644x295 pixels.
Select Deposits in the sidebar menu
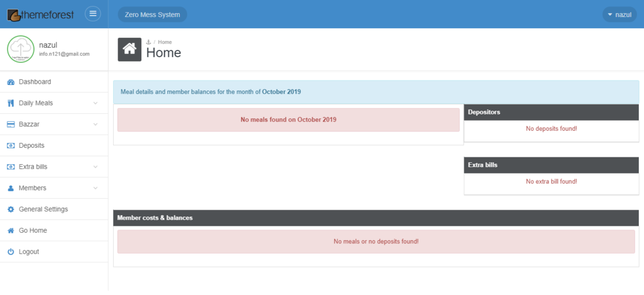(x=31, y=146)
